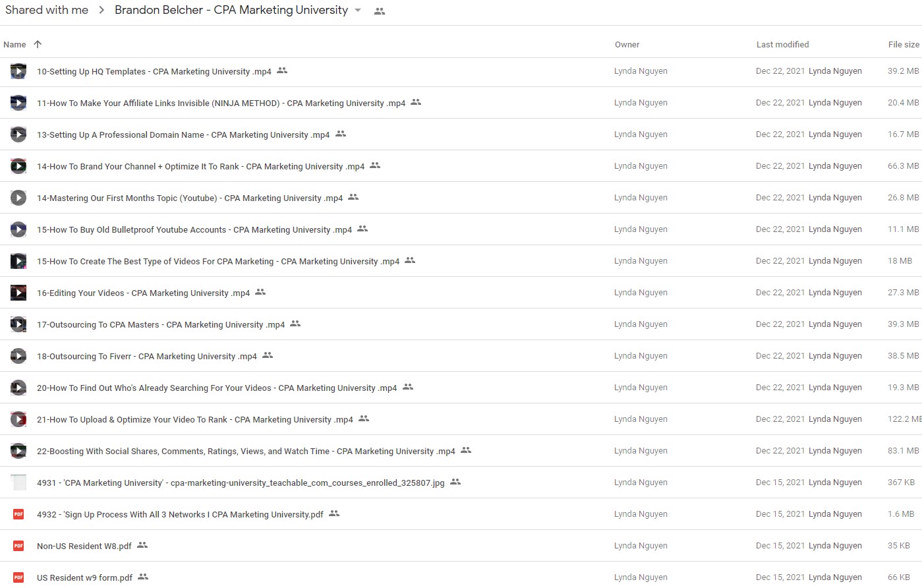
Task: Click the video icon for 15-How To Buy Old Bulletproof Youtube Accounts
Action: [18, 229]
